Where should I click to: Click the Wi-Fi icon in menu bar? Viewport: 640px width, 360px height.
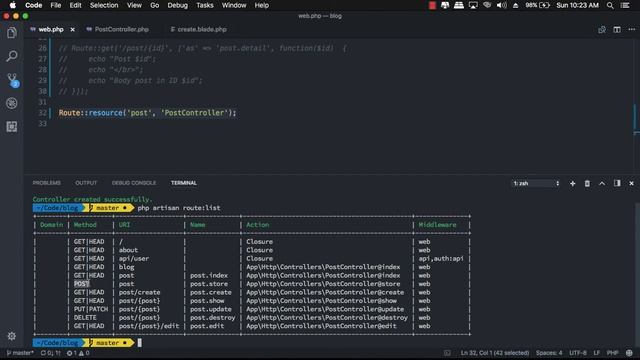point(487,5)
